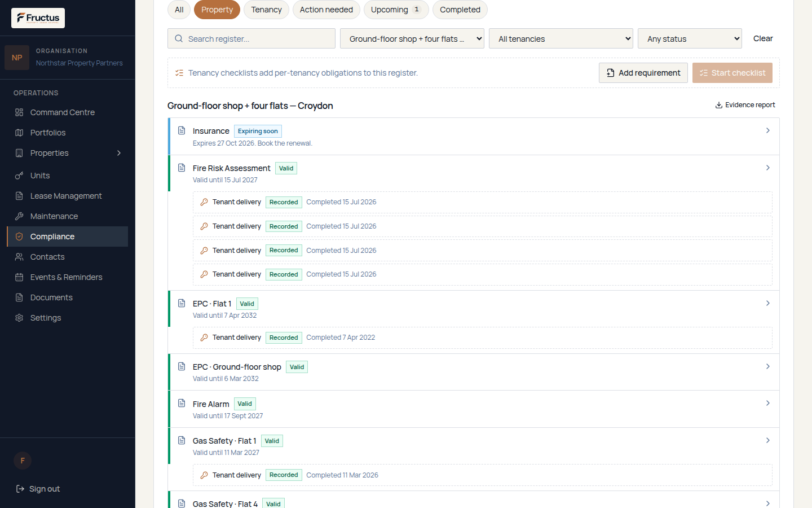
Task: Open Command Centre grid icon
Action: [x=19, y=112]
